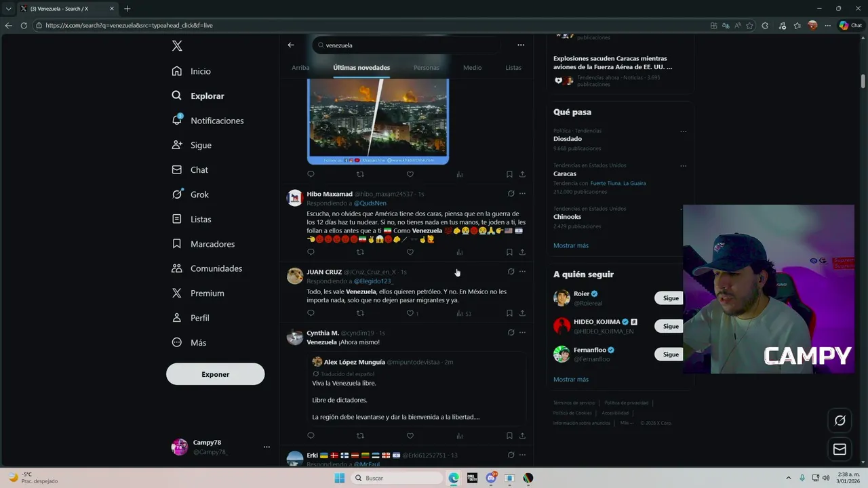Viewport: 868px width, 488px height.
Task: Open the Chinooks trend
Action: coord(567,217)
